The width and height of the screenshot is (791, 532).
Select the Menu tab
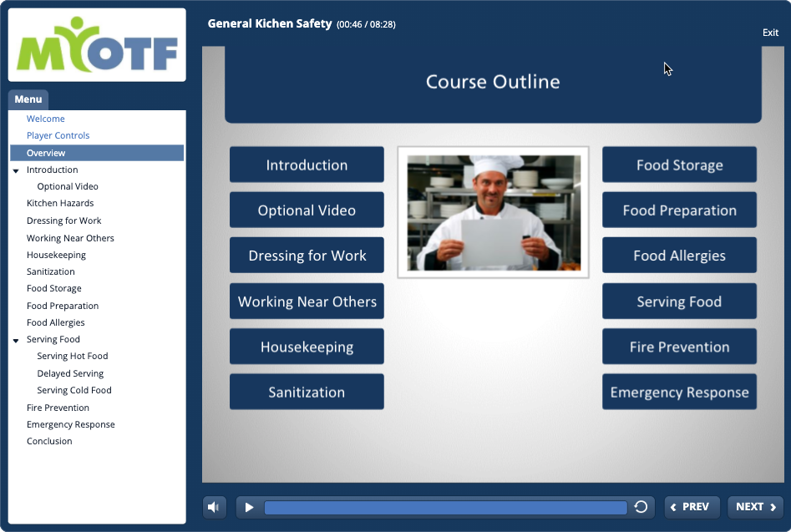[28, 99]
